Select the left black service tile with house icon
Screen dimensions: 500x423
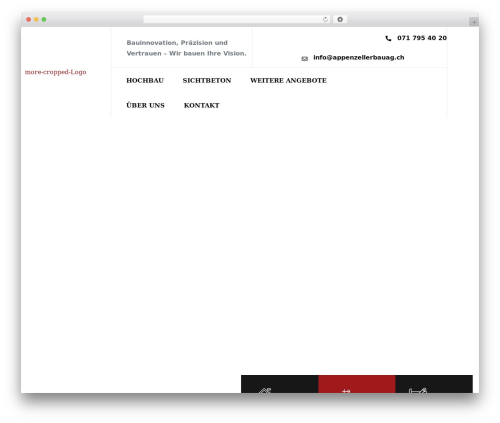click(280, 384)
